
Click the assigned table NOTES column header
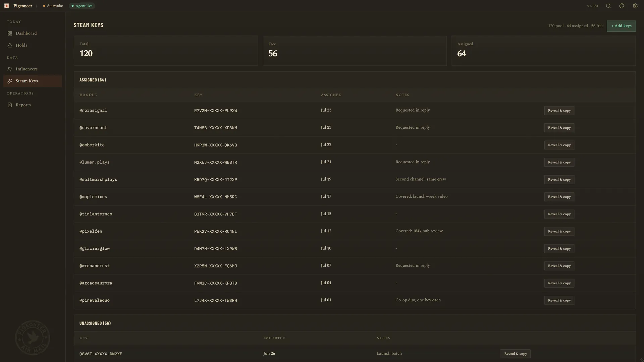[402, 95]
